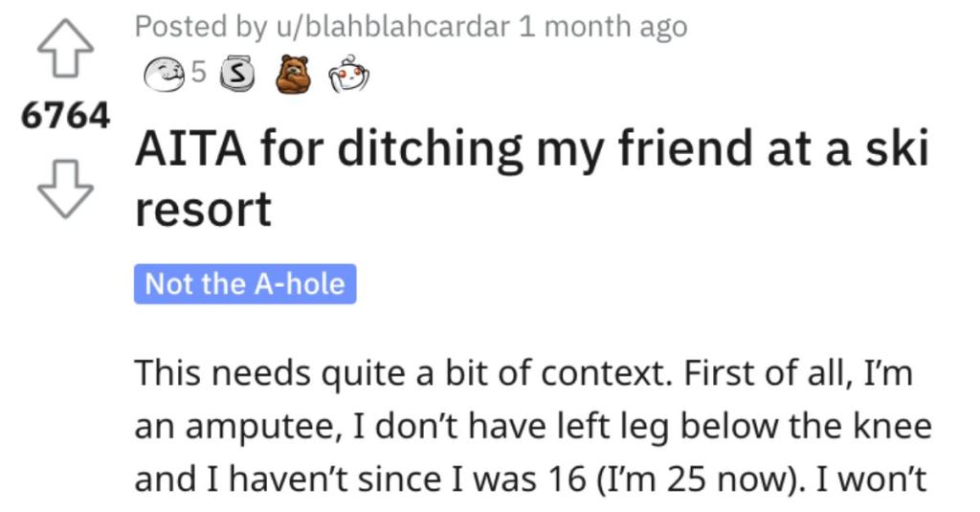Click the line 'and I haven't since I was 16'

point(530,479)
